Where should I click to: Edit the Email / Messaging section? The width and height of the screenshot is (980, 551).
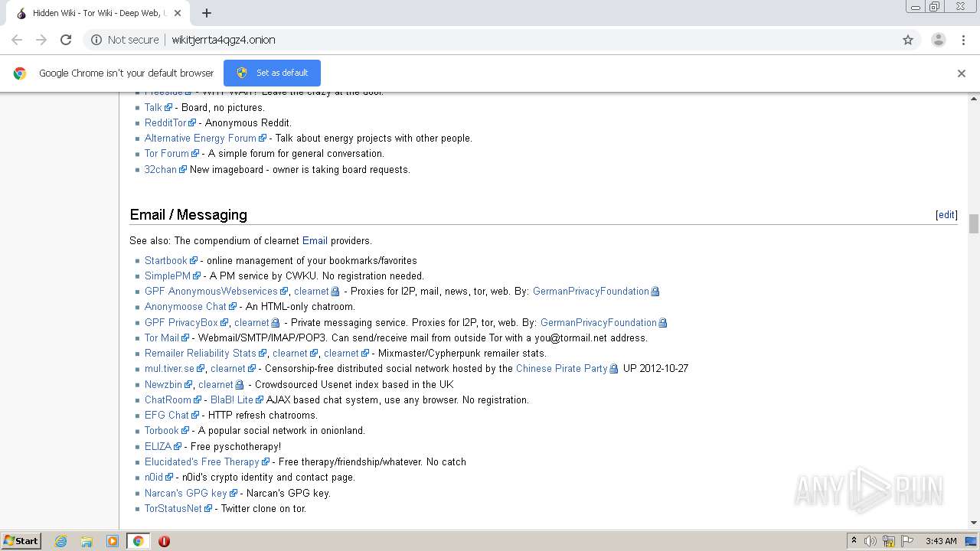point(946,215)
